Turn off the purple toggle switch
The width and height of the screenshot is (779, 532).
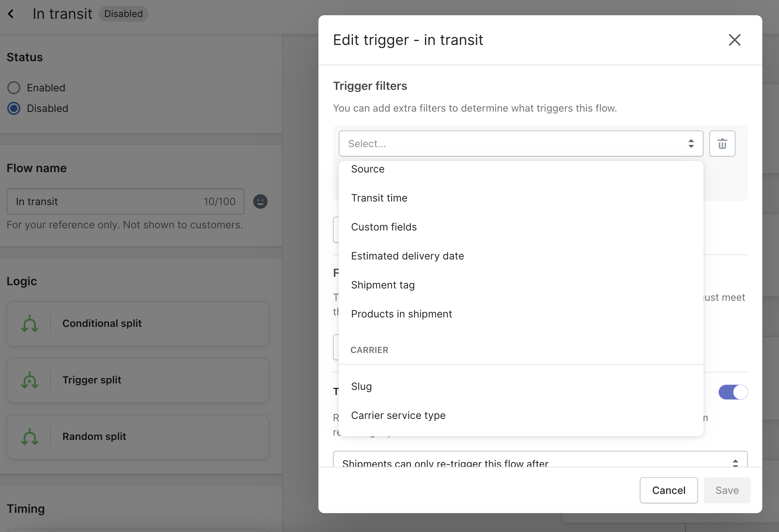tap(733, 392)
